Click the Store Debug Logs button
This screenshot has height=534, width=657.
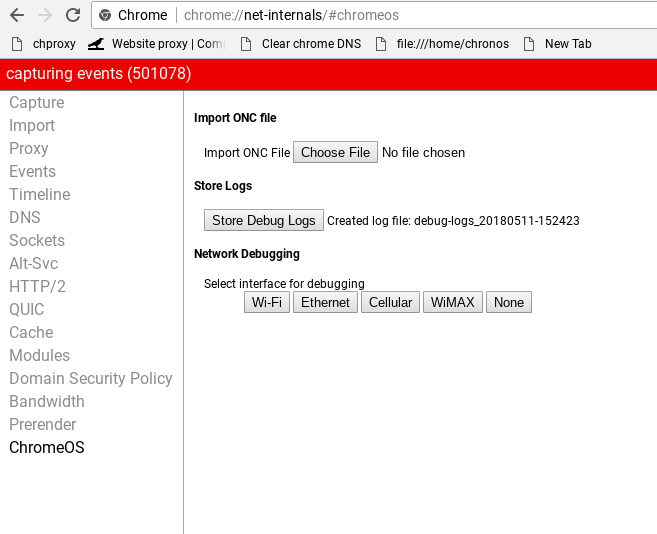point(264,220)
